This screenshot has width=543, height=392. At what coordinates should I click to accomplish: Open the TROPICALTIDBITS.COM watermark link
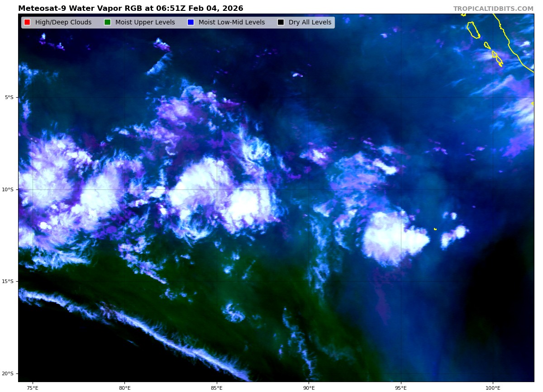tap(493, 9)
